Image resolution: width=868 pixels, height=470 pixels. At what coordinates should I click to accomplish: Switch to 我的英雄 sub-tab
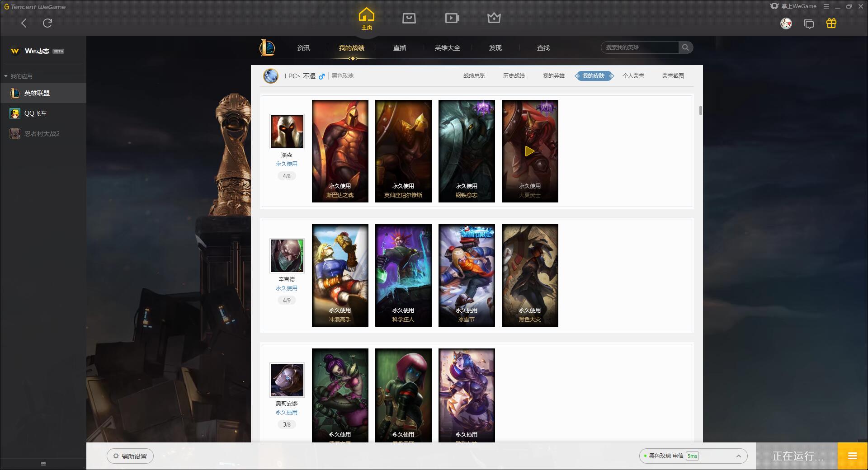(x=554, y=76)
